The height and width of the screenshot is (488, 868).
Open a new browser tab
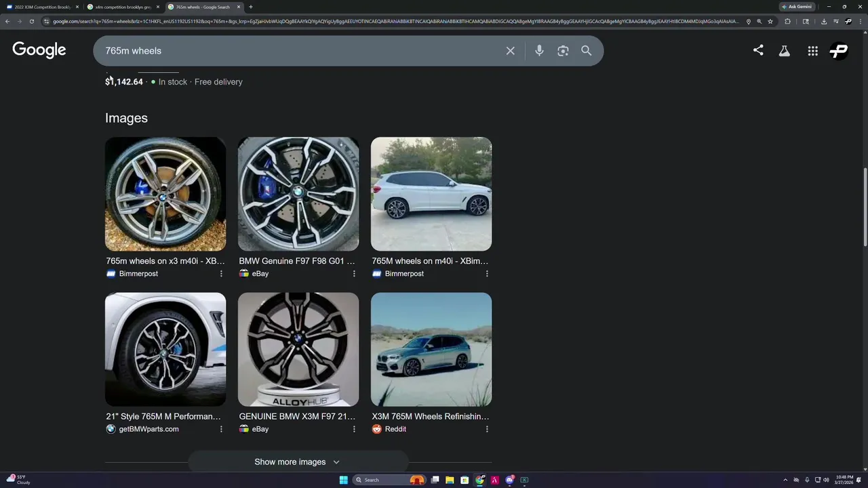[251, 7]
